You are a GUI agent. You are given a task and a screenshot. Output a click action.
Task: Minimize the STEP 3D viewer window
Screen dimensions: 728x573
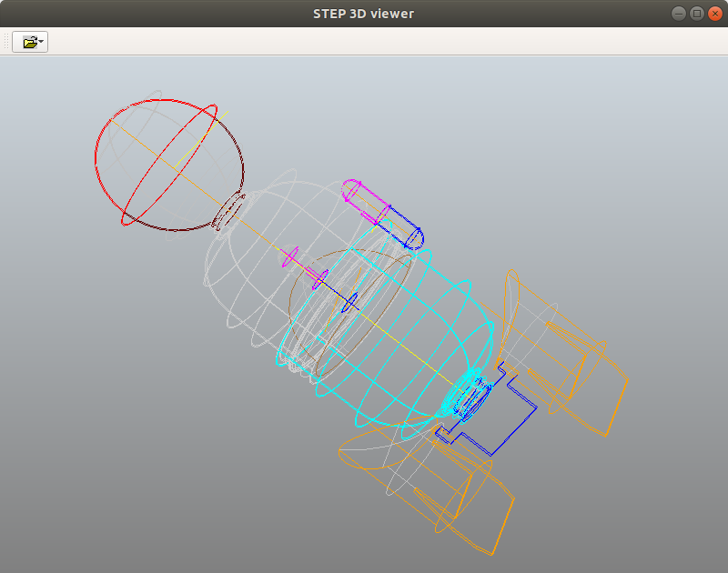tap(678, 14)
